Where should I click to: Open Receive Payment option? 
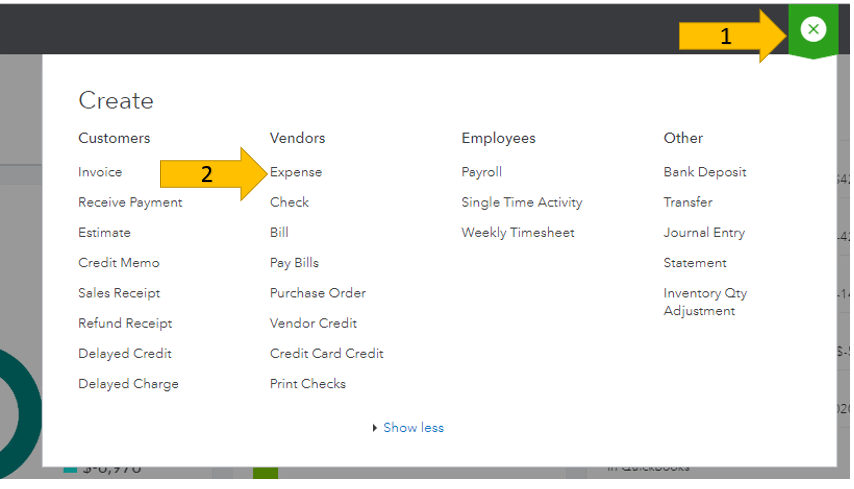[130, 202]
